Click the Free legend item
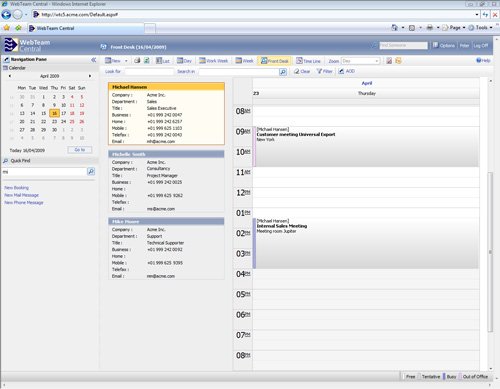This screenshot has height=389, width=500. (410, 376)
